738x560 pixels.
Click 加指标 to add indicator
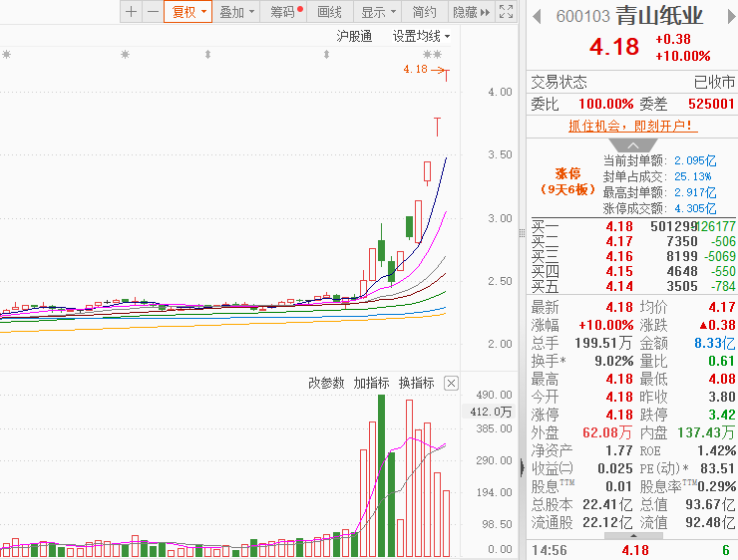pyautogui.click(x=371, y=383)
